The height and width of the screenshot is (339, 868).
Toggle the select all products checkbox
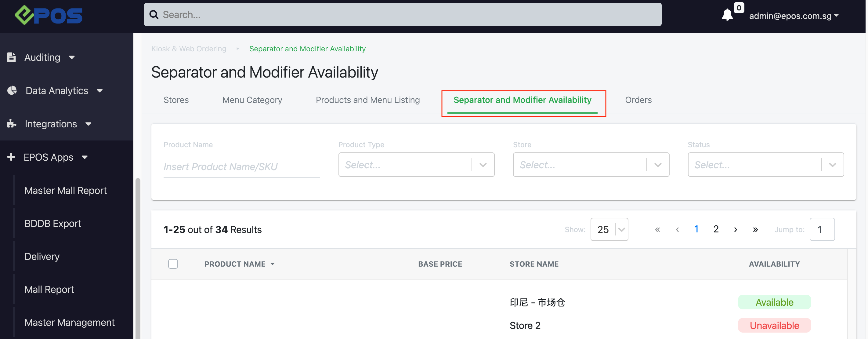173,264
